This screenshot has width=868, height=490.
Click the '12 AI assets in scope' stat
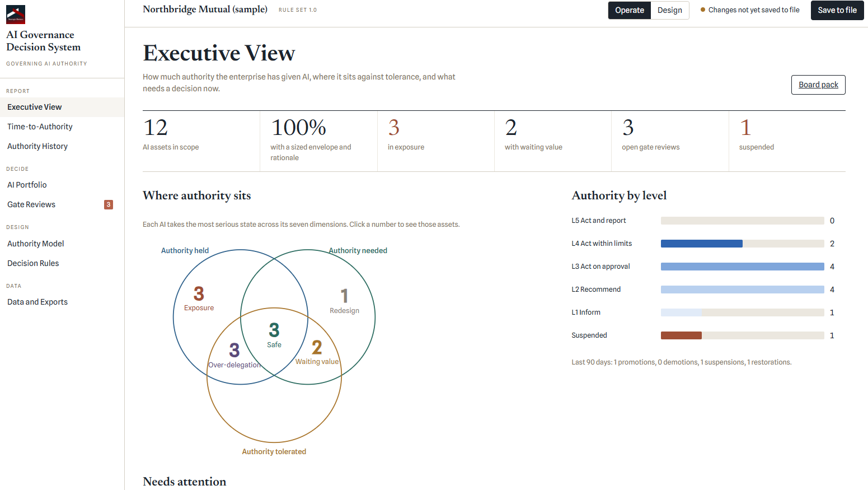[201, 141]
